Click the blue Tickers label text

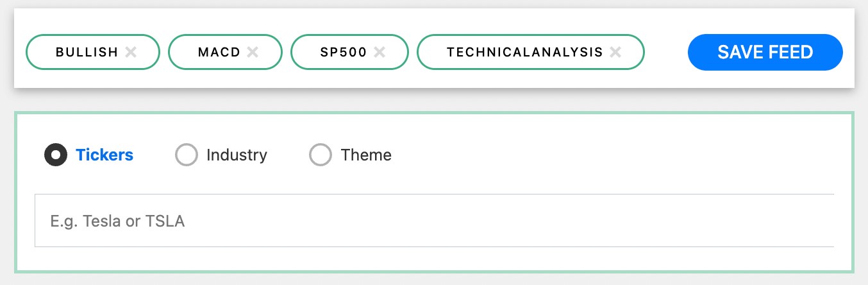[x=104, y=155]
